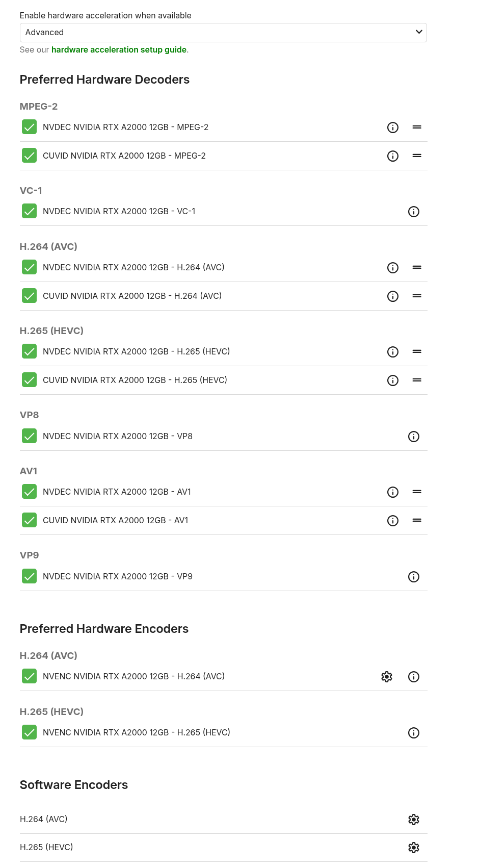479x868 pixels.
Task: Click drag handle for CUVID MPEG-2 decoder
Action: (417, 156)
